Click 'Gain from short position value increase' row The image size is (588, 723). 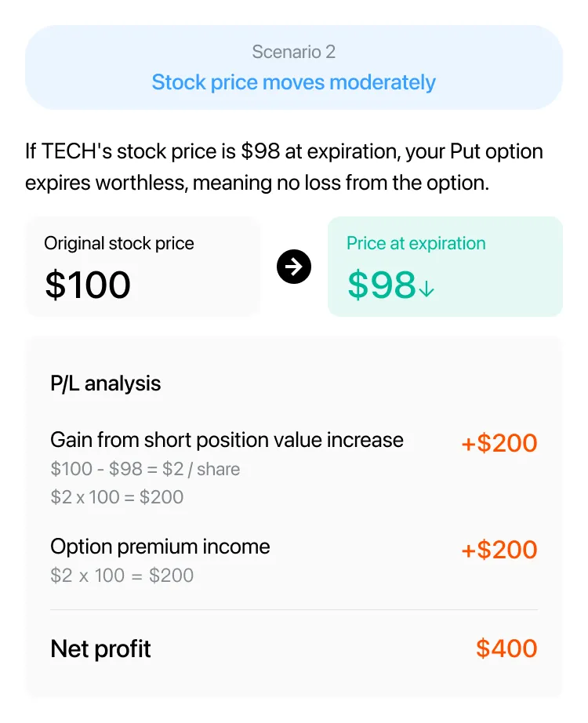coord(294,467)
